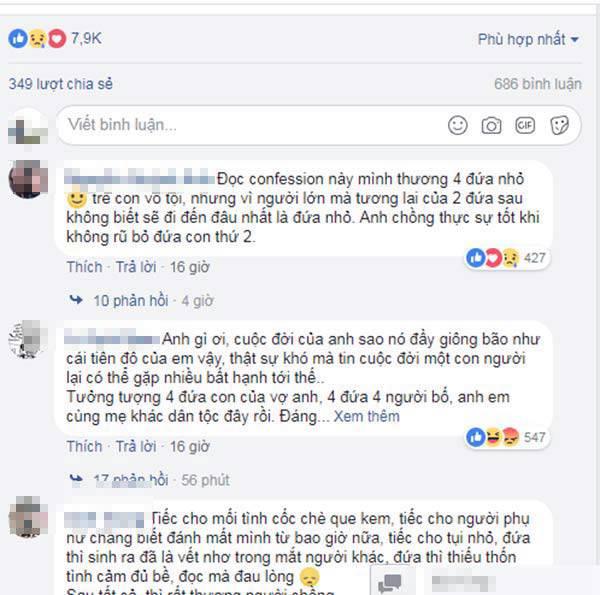Viewport: 600px width, 595px height.
Task: Open the emoji picker in comment box
Action: point(458,125)
